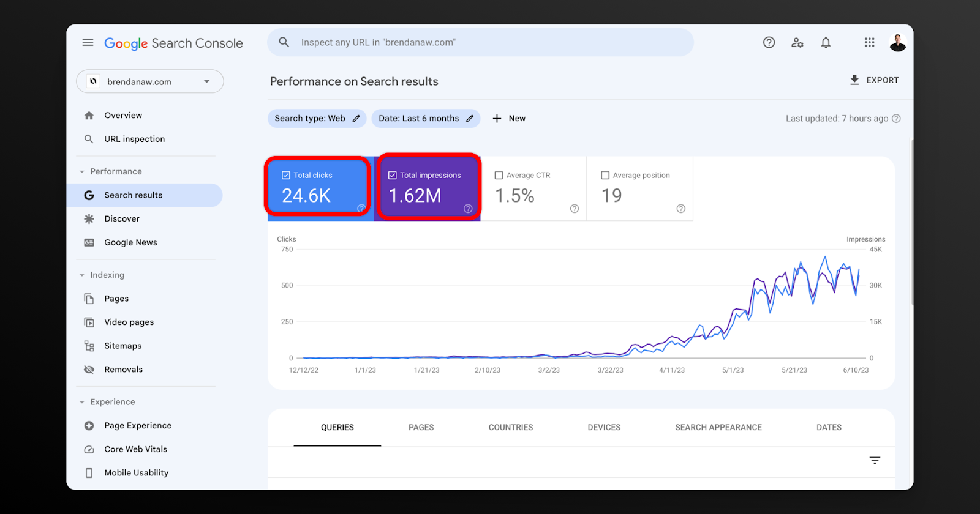Open the notifications bell
Viewport: 980px width, 514px height.
826,42
